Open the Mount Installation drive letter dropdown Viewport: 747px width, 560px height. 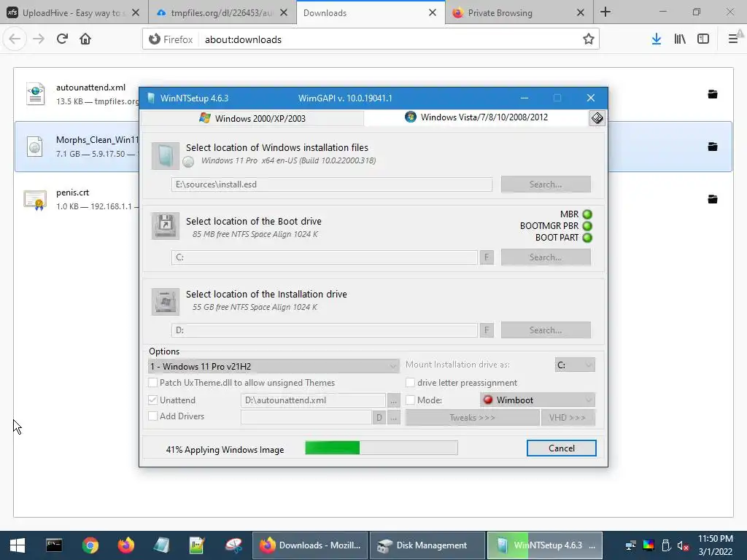pos(575,365)
